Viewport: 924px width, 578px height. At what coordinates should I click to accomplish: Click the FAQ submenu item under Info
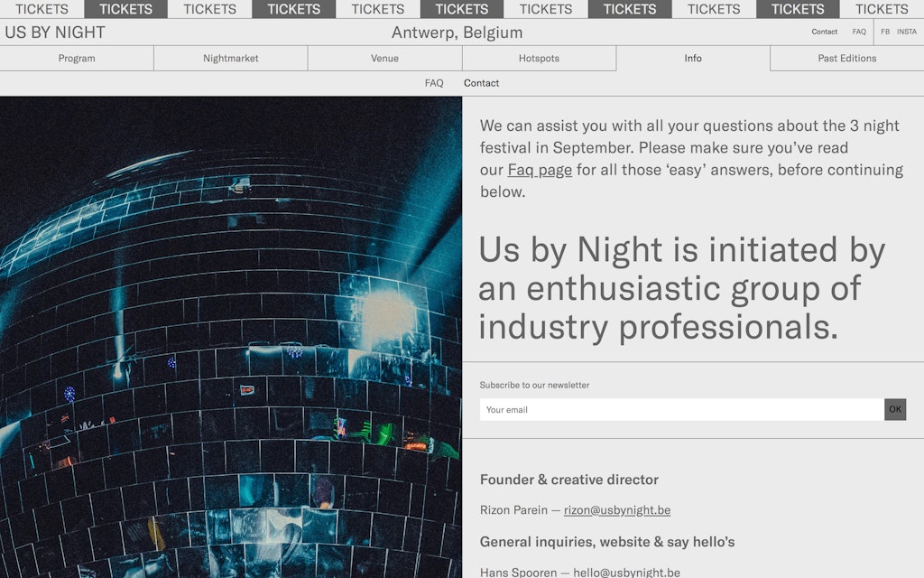click(434, 83)
